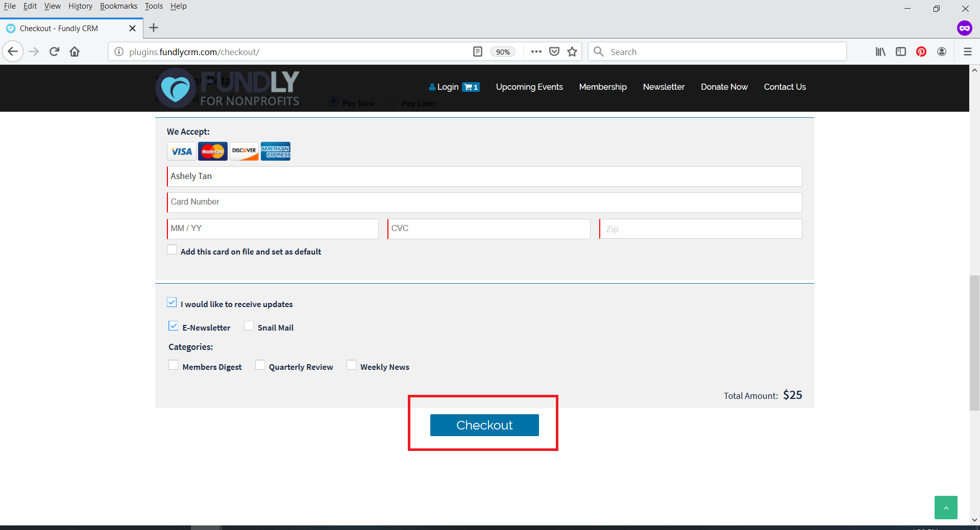Open a new tab with plus button
This screenshot has width=980, height=530.
[x=154, y=28]
